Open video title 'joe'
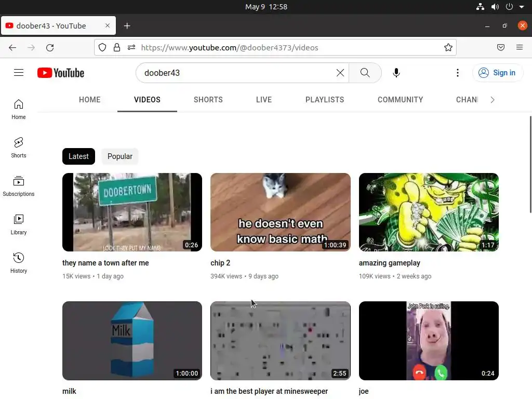Viewport: 532px width, 399px height. click(x=363, y=391)
